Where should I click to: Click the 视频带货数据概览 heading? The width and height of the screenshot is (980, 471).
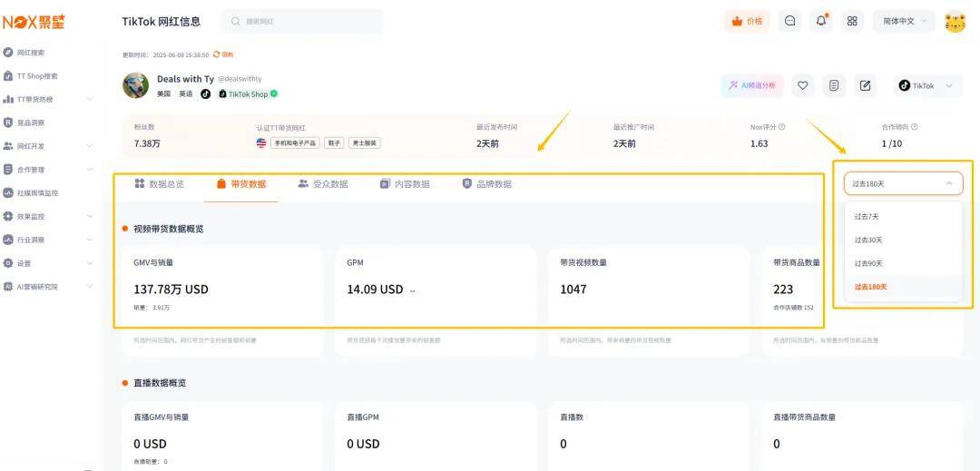coord(168,229)
